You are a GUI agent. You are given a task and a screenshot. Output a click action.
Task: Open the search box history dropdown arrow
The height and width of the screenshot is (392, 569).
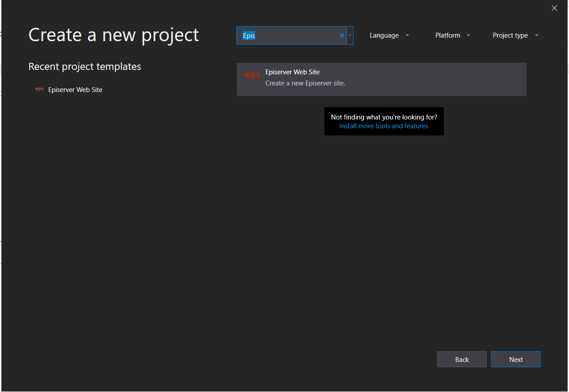coord(350,35)
